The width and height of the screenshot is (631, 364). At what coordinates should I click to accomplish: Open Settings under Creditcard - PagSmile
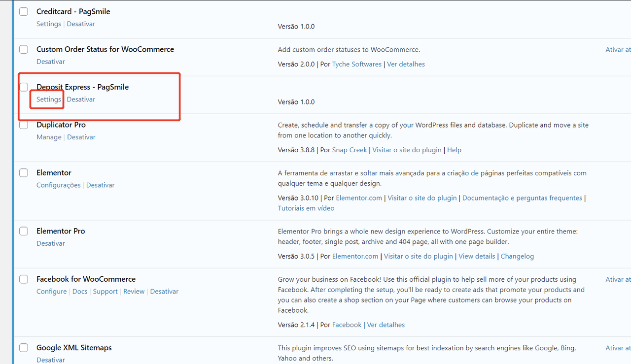pos(49,24)
